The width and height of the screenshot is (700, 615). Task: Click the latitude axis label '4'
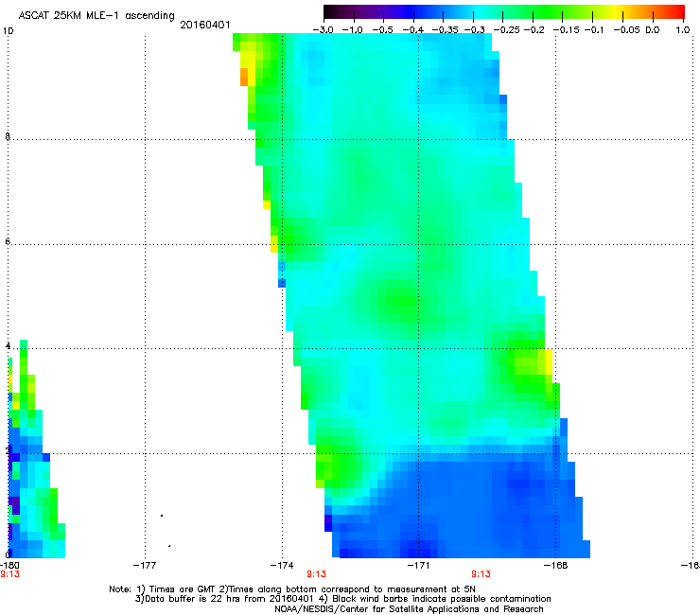tap(8, 346)
